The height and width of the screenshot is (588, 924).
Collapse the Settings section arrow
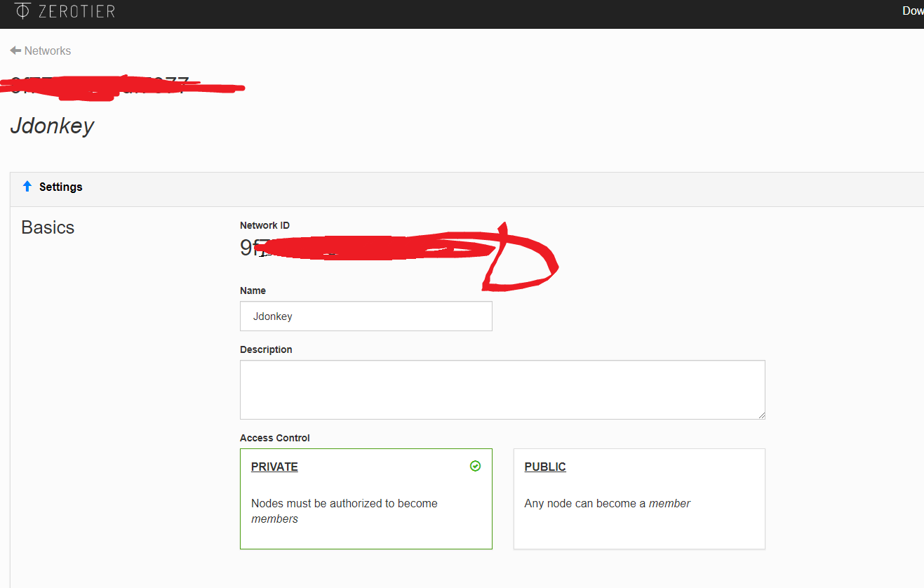coord(27,186)
